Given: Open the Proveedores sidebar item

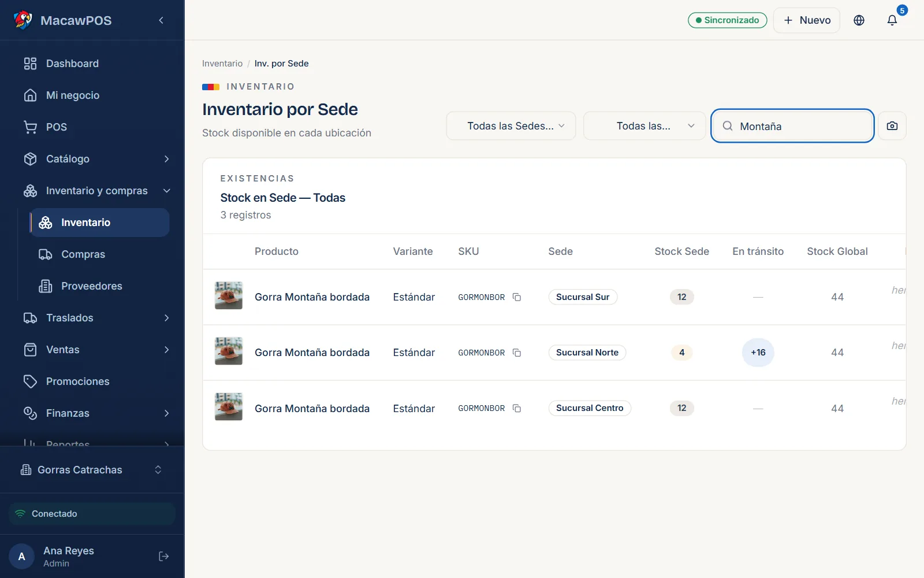Looking at the screenshot, I should coord(100,286).
